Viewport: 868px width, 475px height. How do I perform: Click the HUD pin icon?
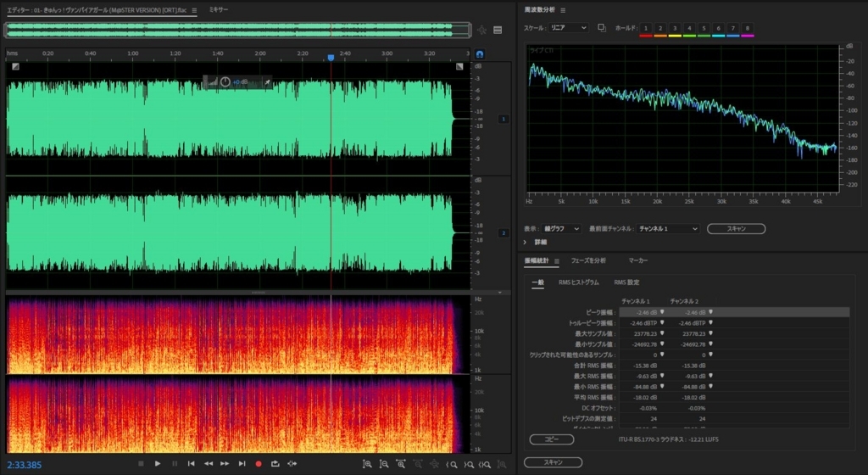[x=267, y=82]
